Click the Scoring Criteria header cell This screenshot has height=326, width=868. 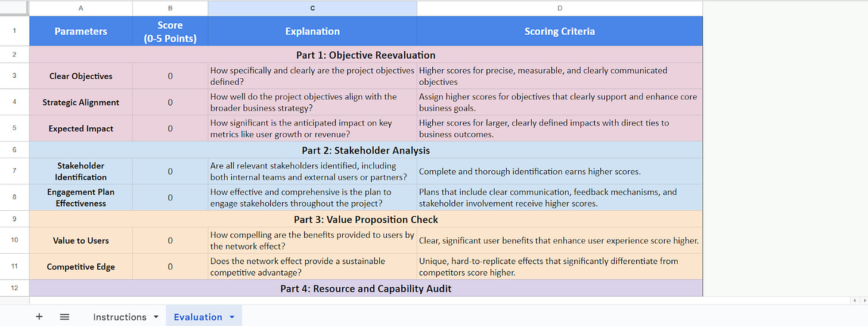tap(560, 31)
